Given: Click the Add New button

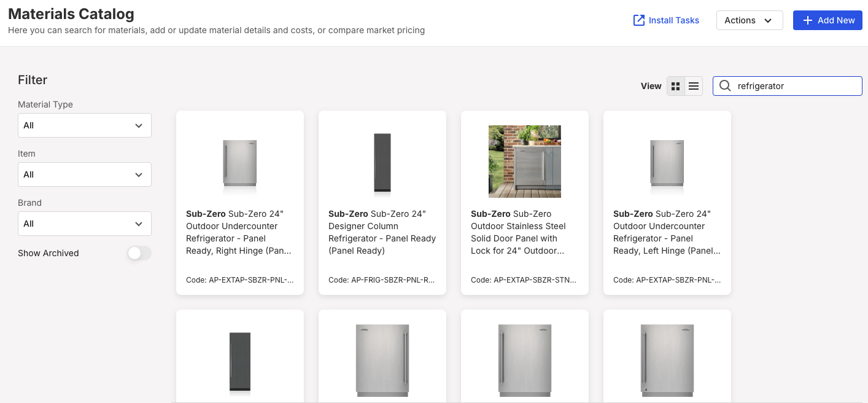Looking at the screenshot, I should [x=827, y=20].
